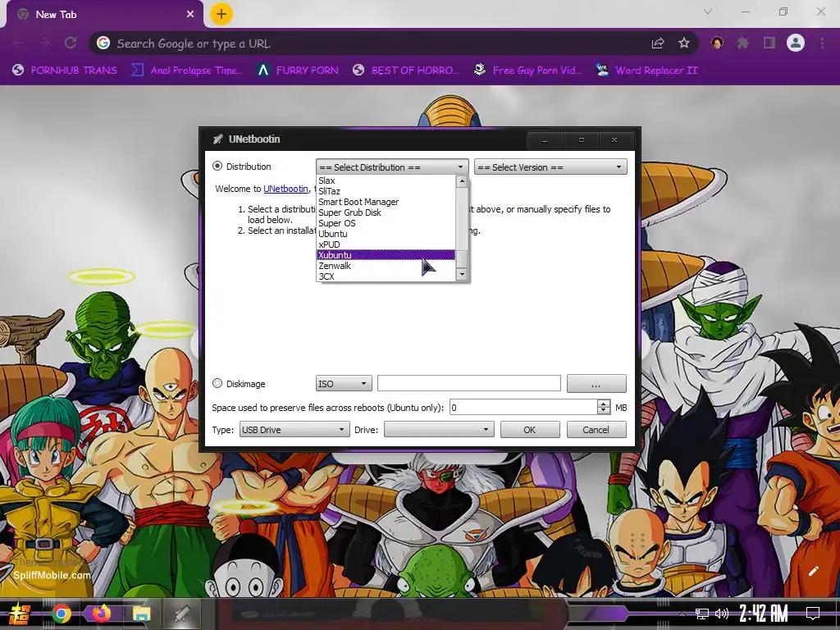Choose SliTaz from the distribution list
This screenshot has width=840, height=630.
tap(386, 191)
